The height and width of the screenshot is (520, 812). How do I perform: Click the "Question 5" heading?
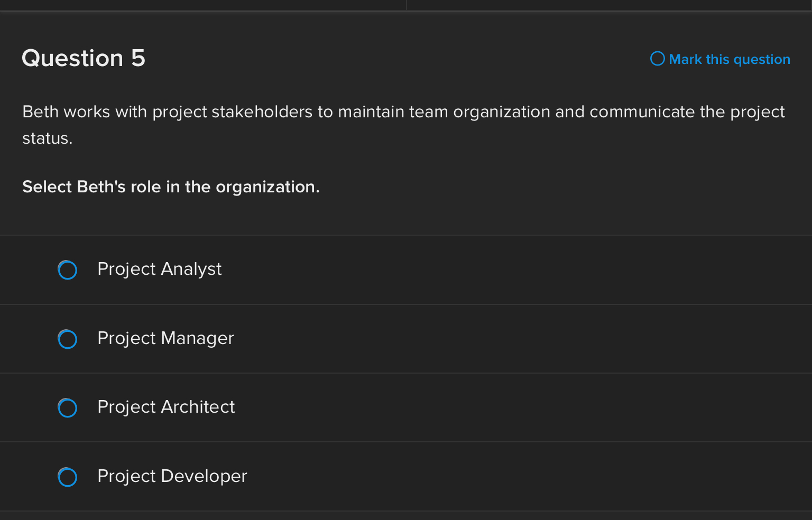[84, 58]
